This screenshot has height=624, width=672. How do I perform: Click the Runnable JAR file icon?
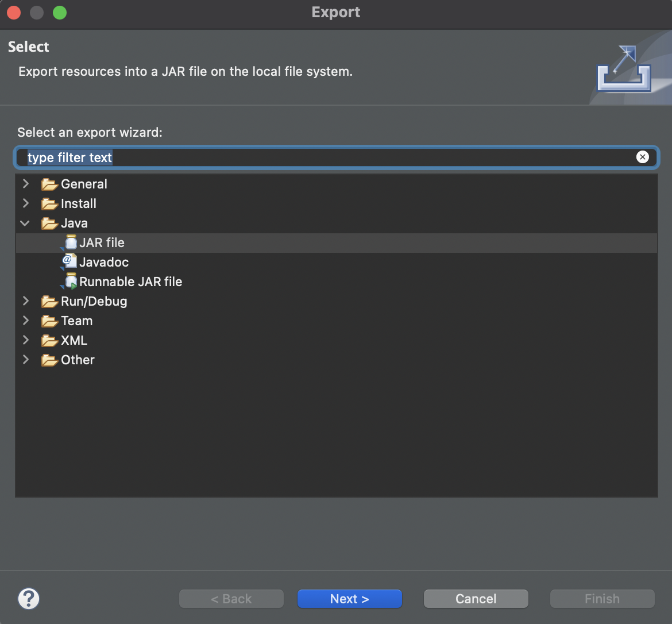click(x=71, y=282)
